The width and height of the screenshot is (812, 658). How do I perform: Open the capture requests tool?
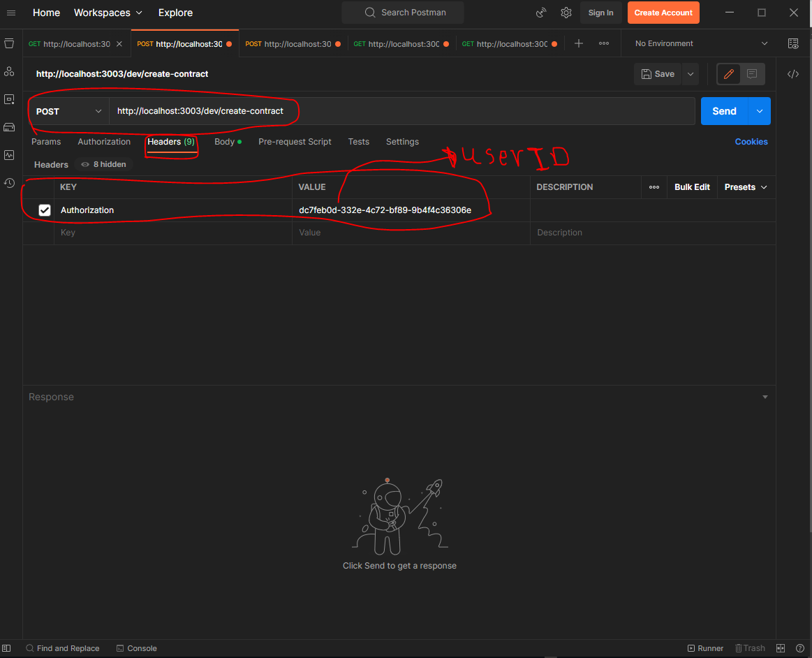[x=541, y=12]
